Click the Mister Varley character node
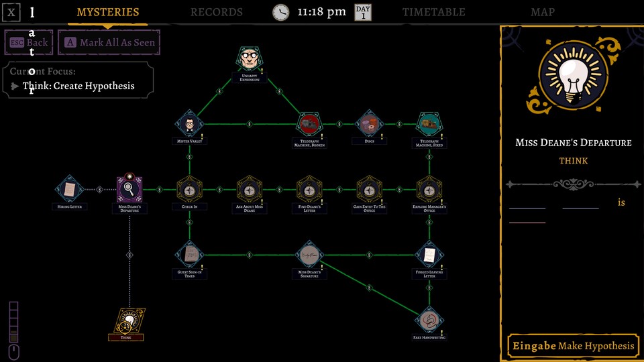 pos(189,124)
